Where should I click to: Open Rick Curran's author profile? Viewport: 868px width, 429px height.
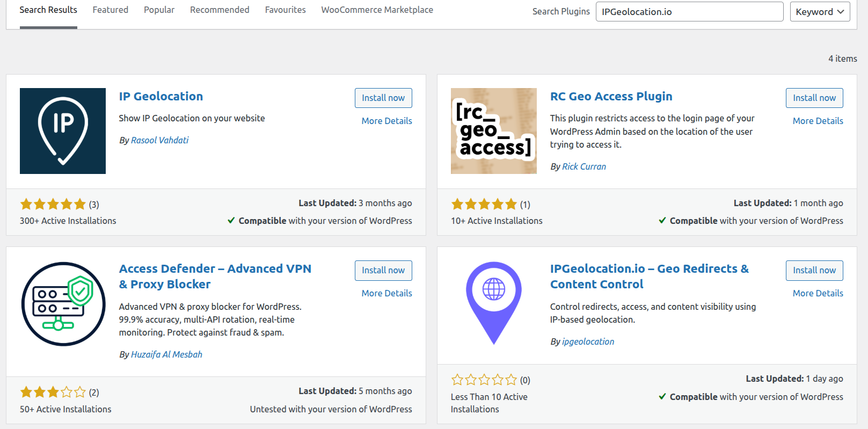pyautogui.click(x=583, y=166)
